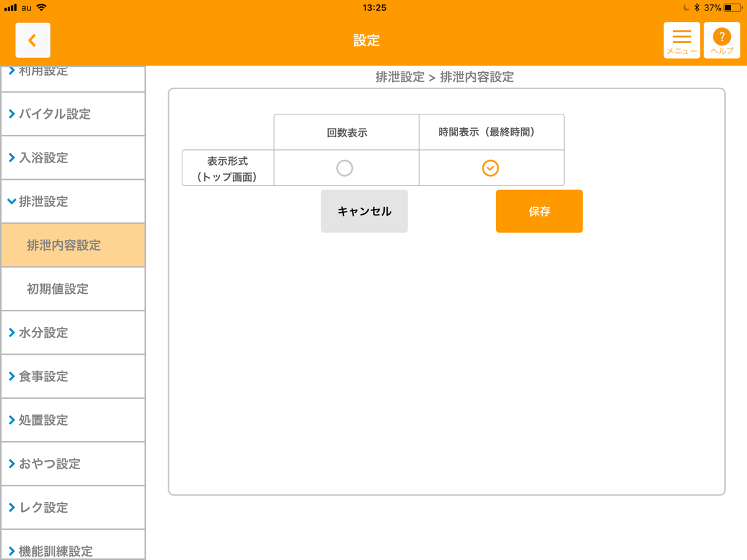Expand 処置設定 in the sidebar
The width and height of the screenshot is (747, 560).
coord(73,420)
